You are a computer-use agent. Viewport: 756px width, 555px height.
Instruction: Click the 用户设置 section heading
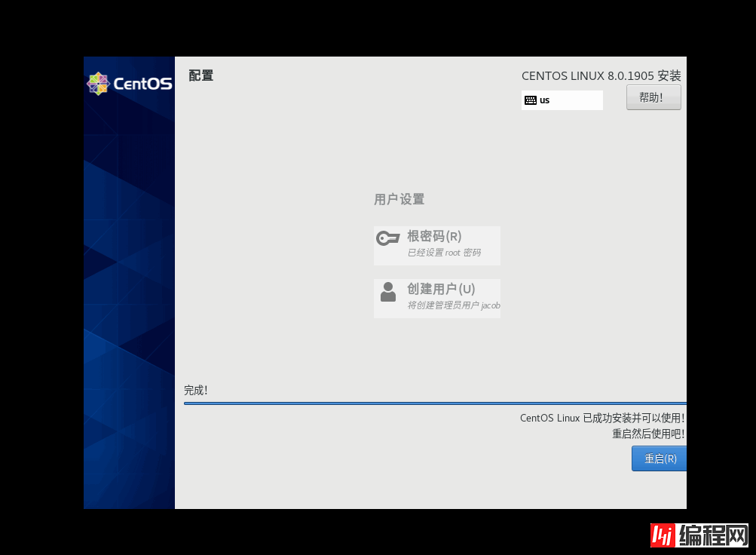(399, 200)
